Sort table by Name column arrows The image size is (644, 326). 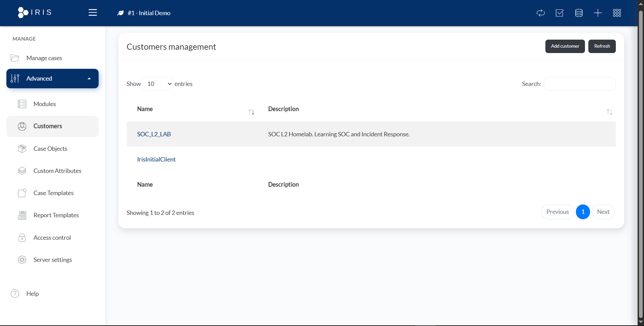[251, 112]
